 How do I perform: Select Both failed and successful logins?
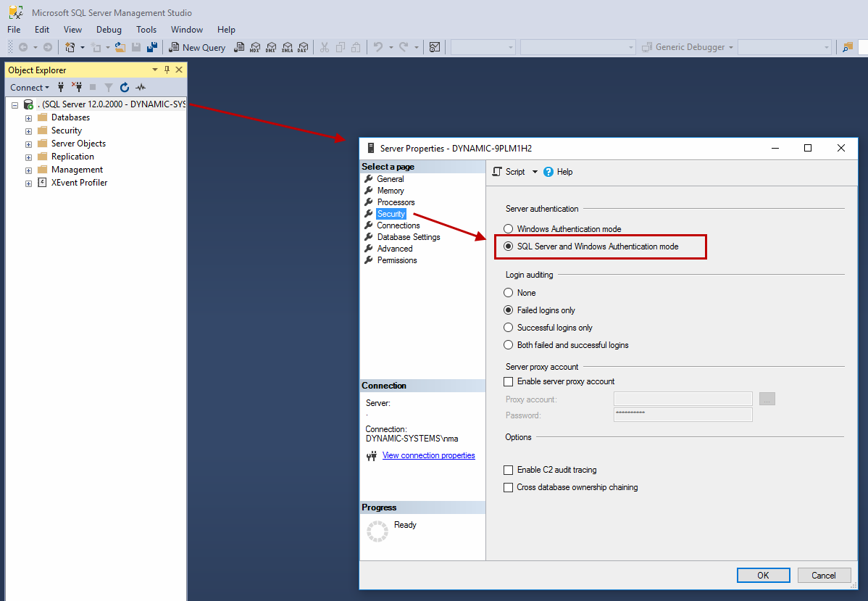pyautogui.click(x=509, y=345)
